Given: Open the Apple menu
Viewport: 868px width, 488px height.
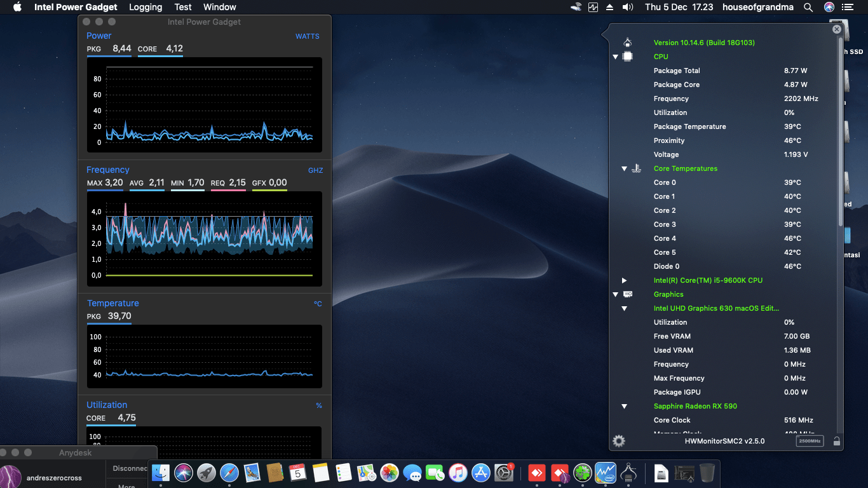Looking at the screenshot, I should pos(17,7).
